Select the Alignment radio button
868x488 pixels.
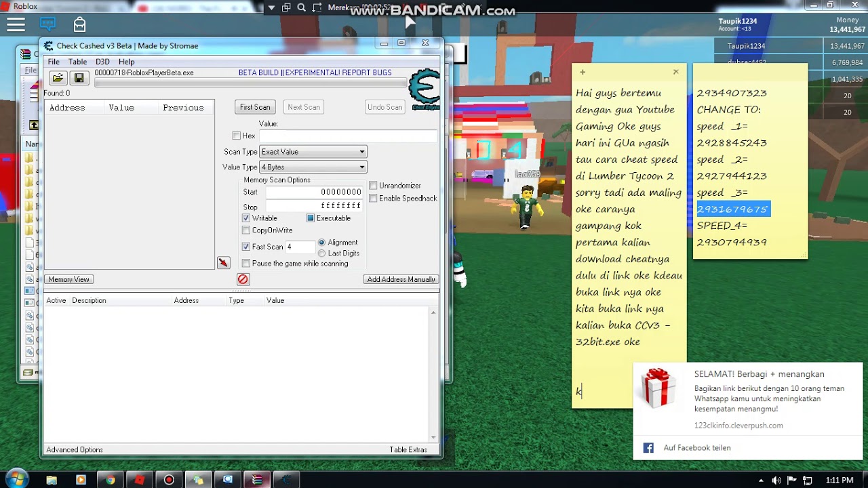pyautogui.click(x=321, y=243)
